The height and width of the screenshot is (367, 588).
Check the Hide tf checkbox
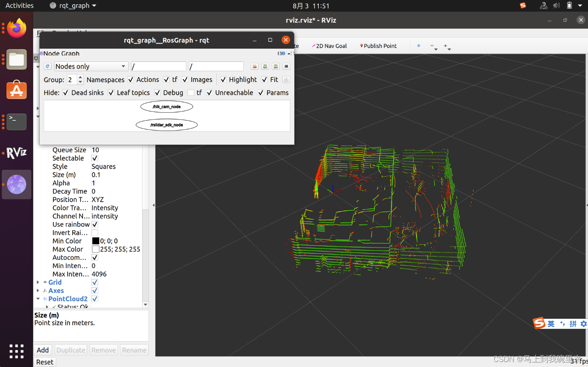tap(191, 93)
